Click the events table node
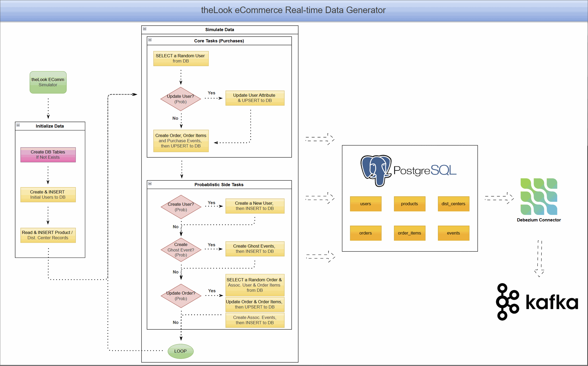The image size is (588, 366). pos(453,233)
